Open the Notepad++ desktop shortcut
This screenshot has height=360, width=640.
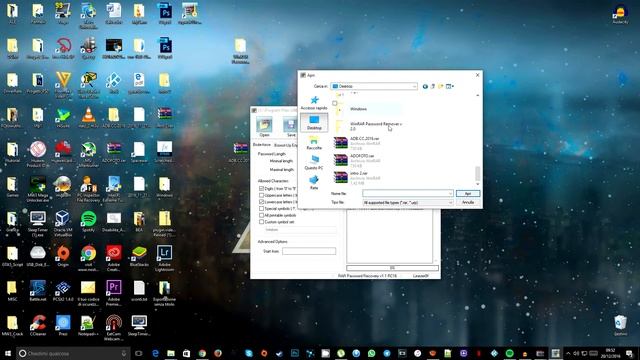[88, 325]
